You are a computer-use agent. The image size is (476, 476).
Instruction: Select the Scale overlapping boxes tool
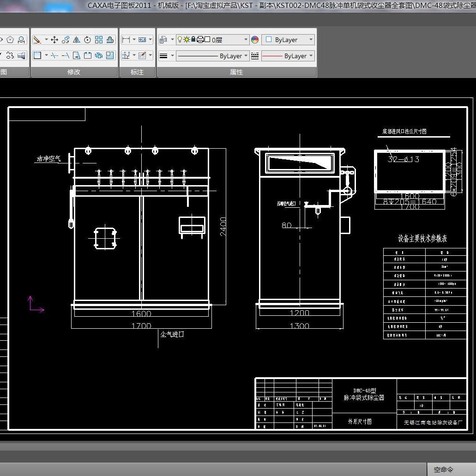pyautogui.click(x=99, y=55)
